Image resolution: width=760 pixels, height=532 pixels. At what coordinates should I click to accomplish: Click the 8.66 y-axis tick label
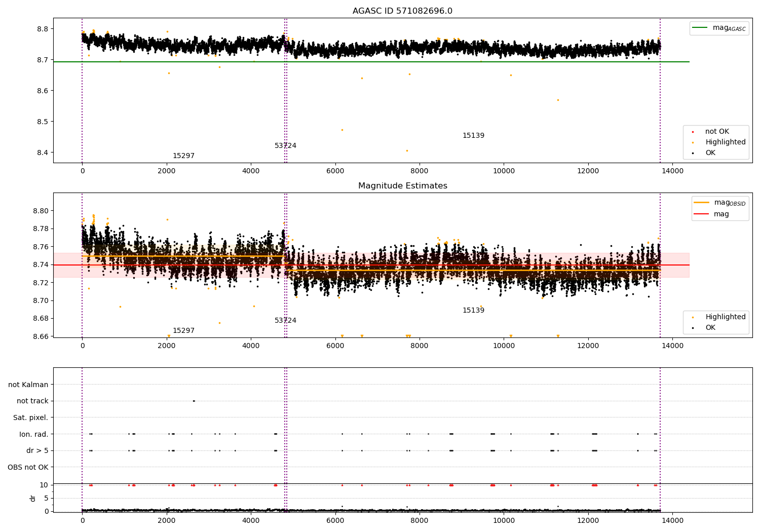[x=41, y=336]
